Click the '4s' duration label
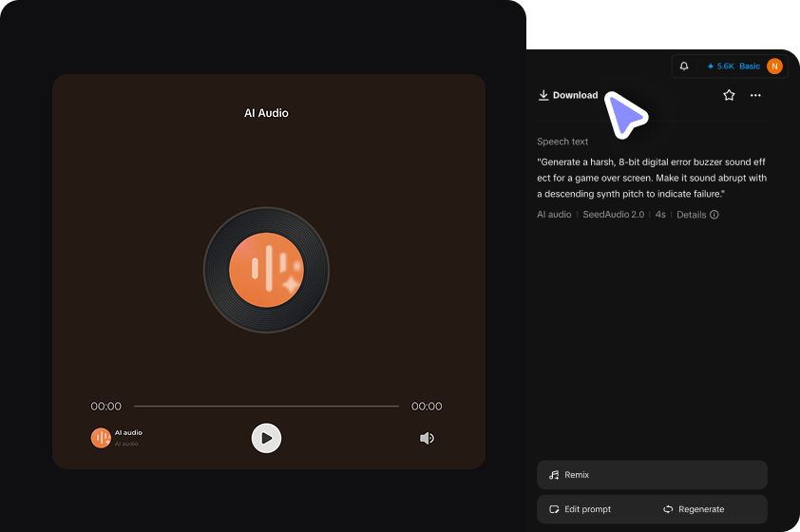Image resolution: width=800 pixels, height=532 pixels. [x=660, y=215]
